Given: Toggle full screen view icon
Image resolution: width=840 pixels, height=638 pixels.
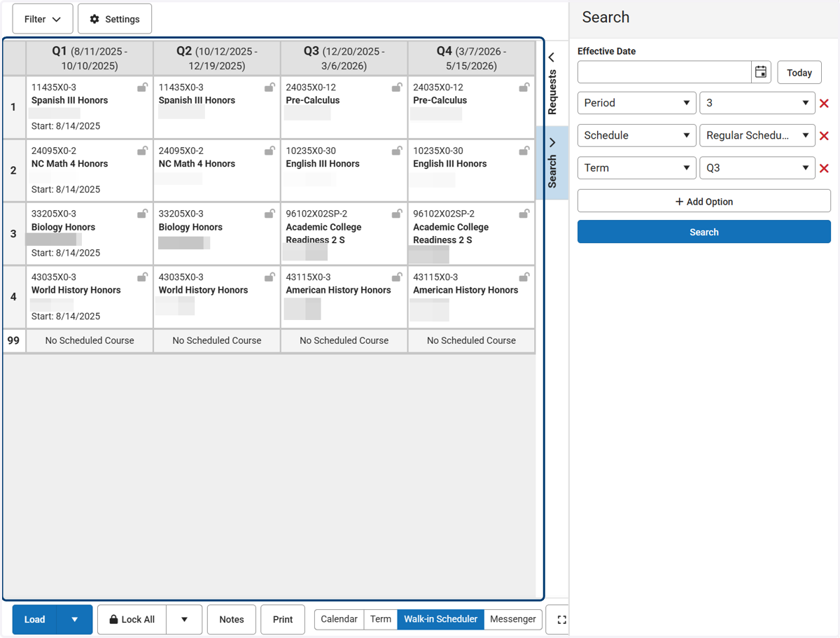Looking at the screenshot, I should coord(561,620).
